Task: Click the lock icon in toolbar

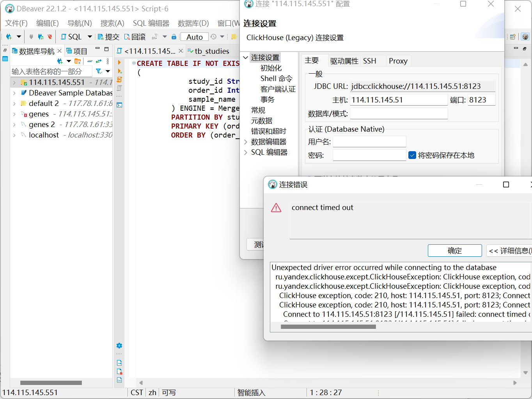Action: 174,37
